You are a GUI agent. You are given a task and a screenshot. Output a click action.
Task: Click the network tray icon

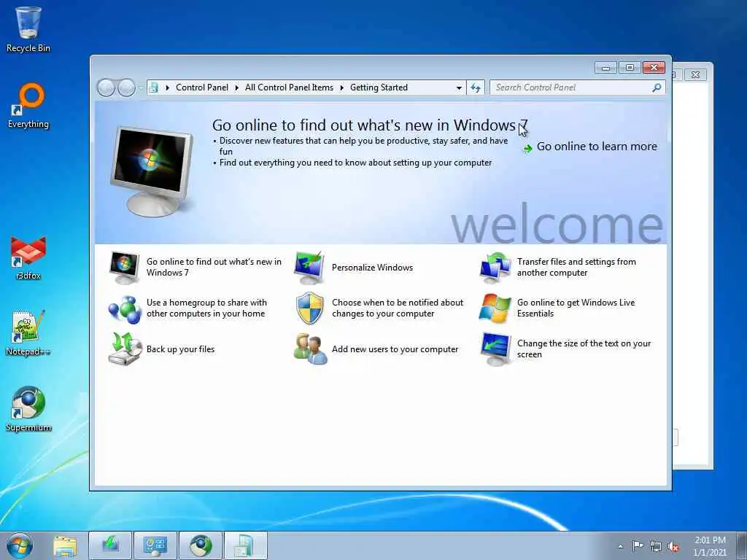[656, 546]
